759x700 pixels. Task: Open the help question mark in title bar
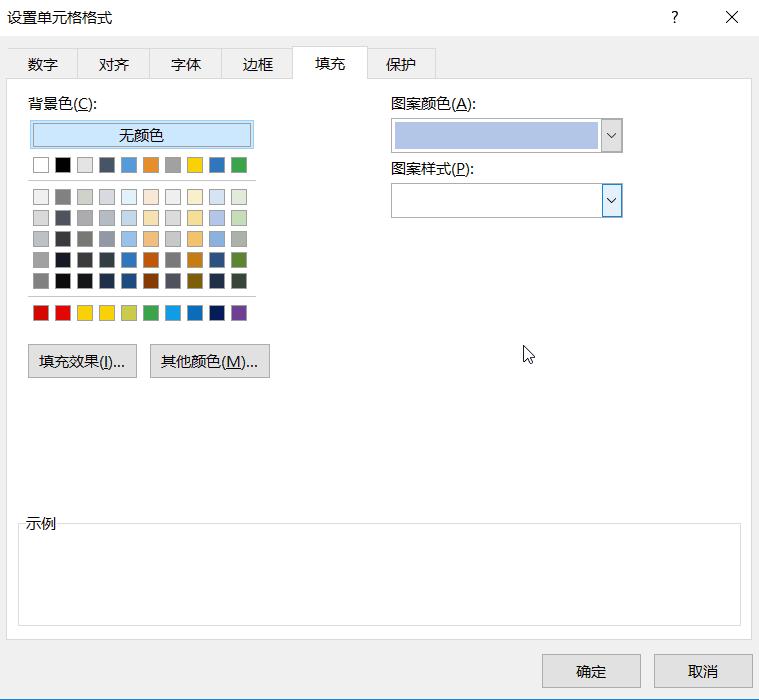pos(675,18)
